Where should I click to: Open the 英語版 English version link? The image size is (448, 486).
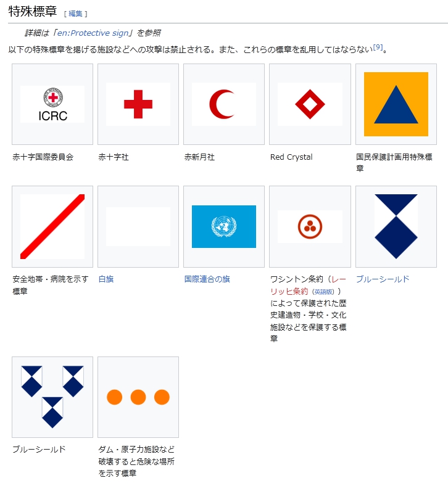pyautogui.click(x=323, y=292)
